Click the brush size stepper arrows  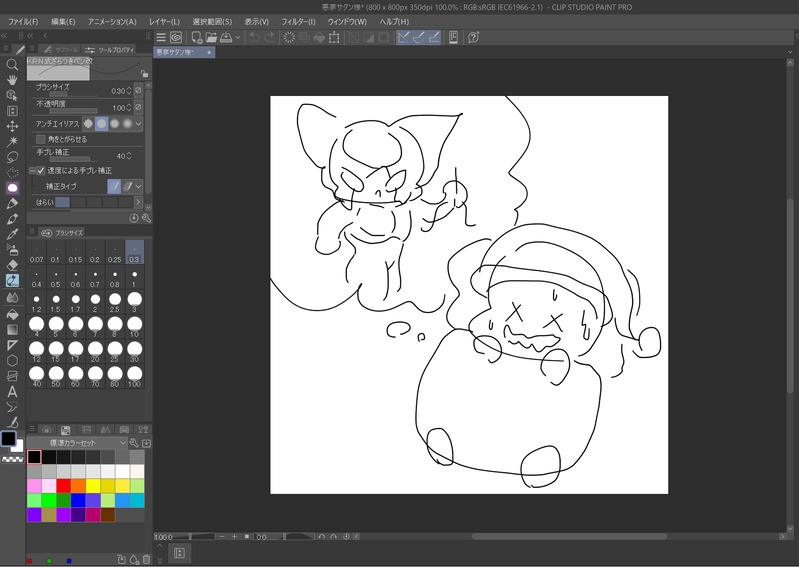[129, 91]
